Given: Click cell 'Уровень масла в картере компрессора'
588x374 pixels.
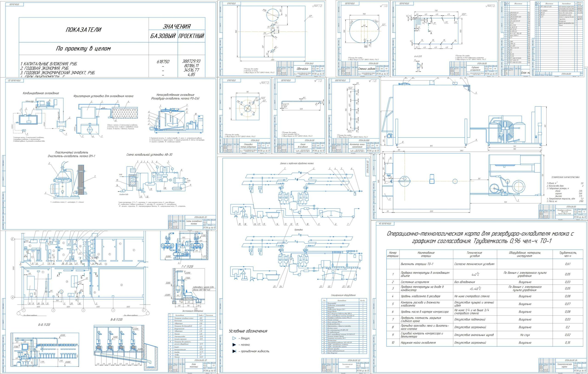Looking at the screenshot, I should 425,312.
